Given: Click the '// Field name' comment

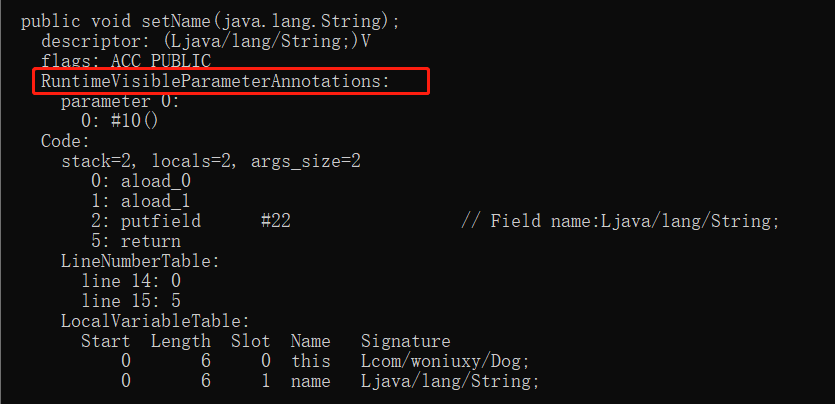Looking at the screenshot, I should [x=619, y=221].
